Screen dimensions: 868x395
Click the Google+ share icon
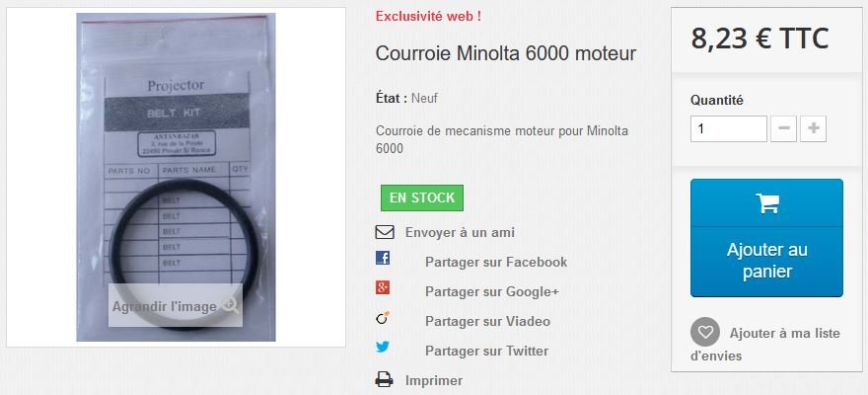[x=383, y=287]
